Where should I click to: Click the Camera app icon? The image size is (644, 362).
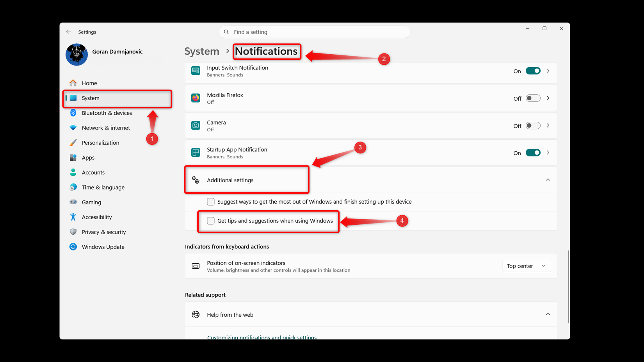click(x=196, y=125)
